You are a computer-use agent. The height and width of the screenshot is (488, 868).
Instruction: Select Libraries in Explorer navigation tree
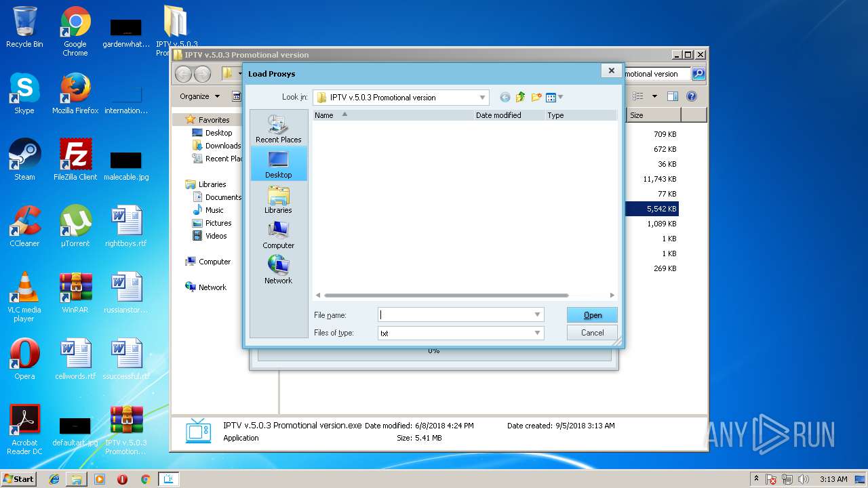click(x=212, y=184)
